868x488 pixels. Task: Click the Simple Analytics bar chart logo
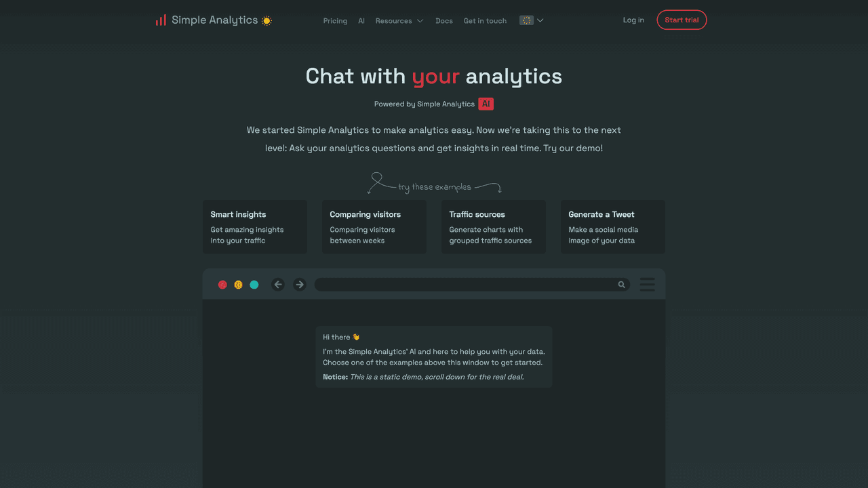[161, 20]
